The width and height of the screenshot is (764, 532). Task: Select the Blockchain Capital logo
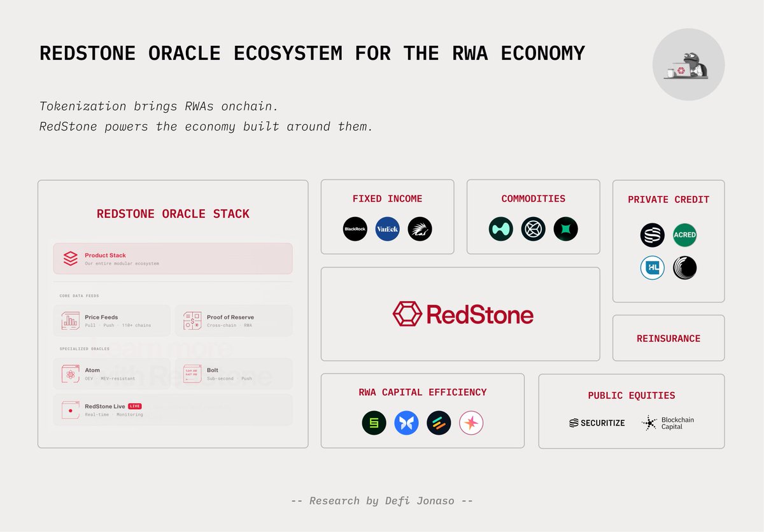coord(668,423)
